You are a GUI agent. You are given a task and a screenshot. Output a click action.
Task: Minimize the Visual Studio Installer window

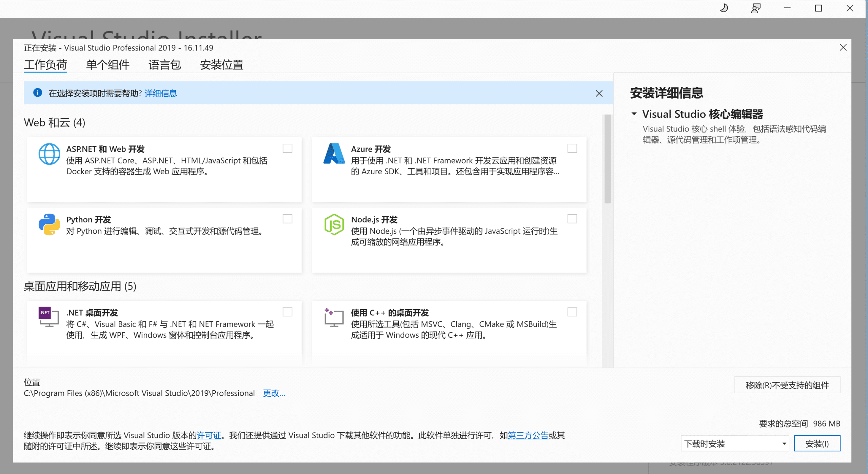click(787, 8)
